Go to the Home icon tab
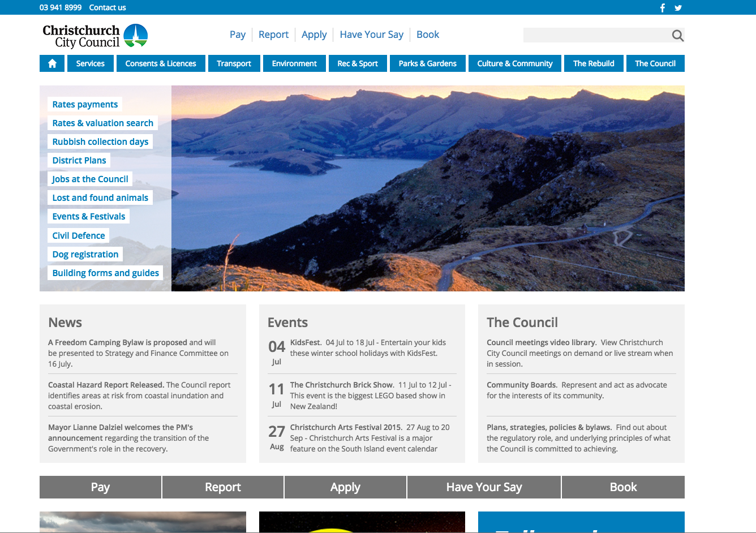 tap(52, 63)
